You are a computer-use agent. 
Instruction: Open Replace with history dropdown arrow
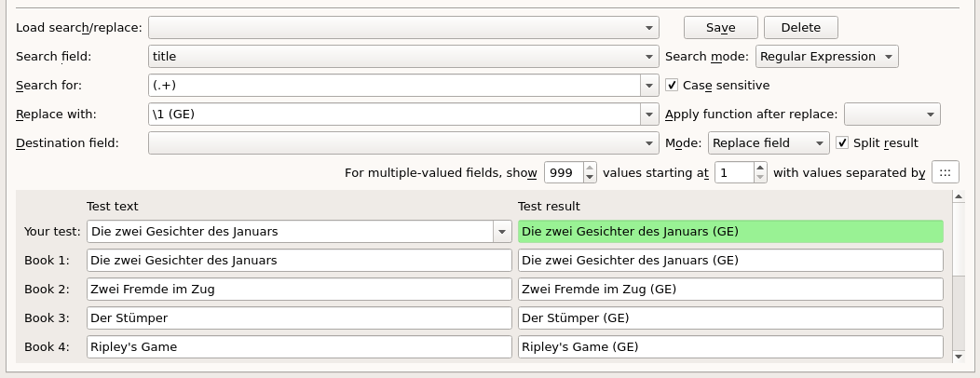click(x=649, y=115)
